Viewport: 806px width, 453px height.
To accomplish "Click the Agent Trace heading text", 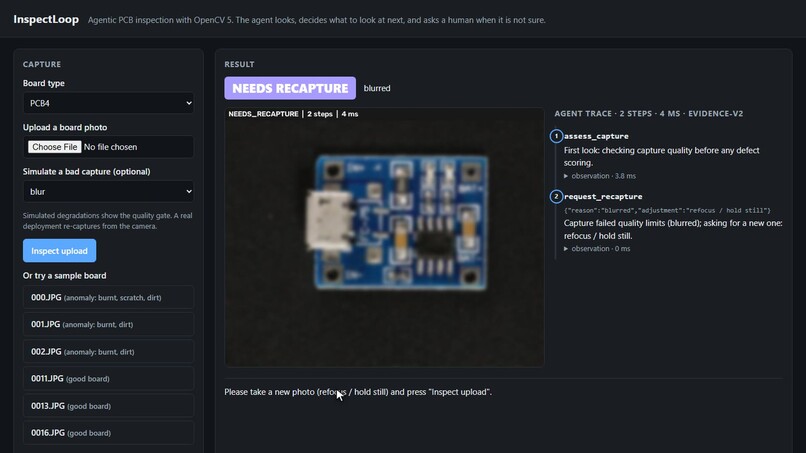I will click(x=649, y=114).
